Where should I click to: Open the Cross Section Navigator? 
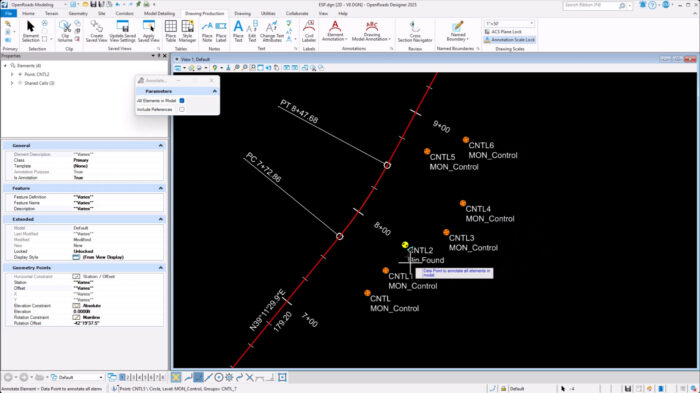415,31
